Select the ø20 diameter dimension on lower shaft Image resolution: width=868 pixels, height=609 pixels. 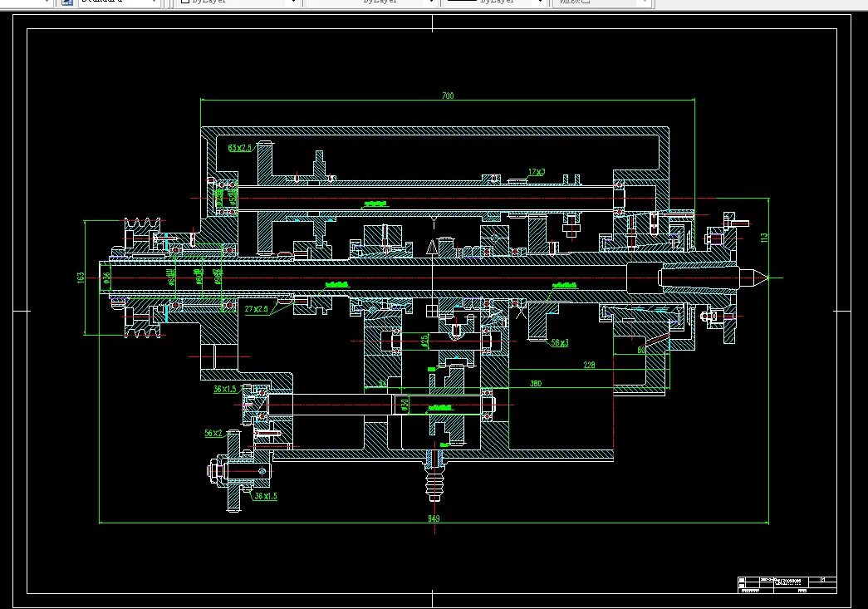click(x=405, y=405)
